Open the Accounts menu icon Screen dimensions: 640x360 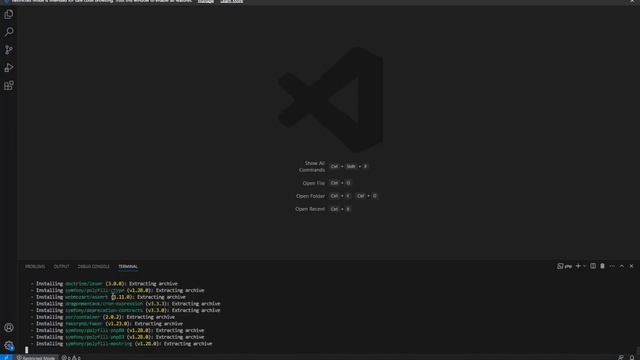point(9,327)
